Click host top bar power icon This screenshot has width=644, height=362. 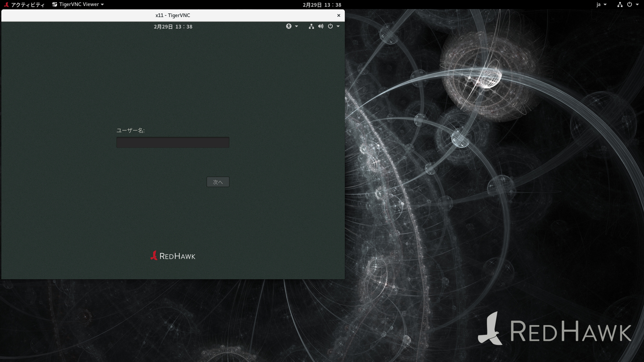point(630,4)
